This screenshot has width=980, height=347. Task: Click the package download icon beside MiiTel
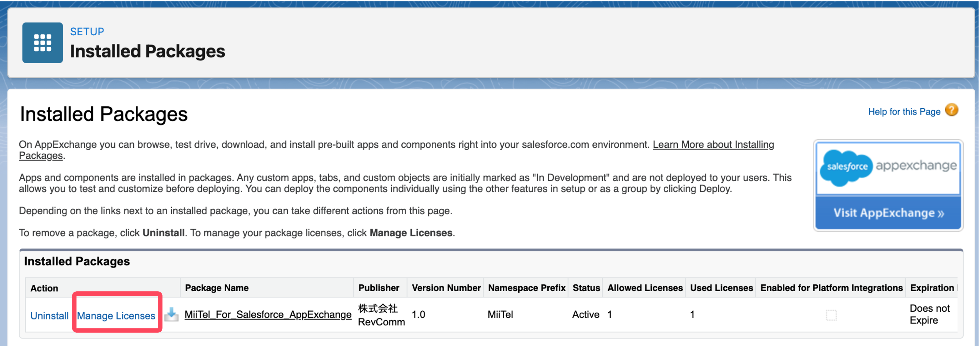(x=171, y=315)
